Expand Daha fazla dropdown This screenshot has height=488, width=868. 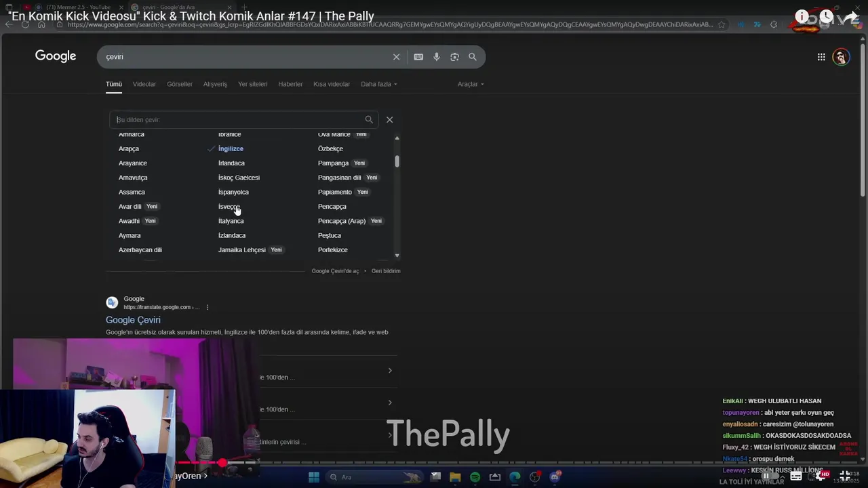(379, 84)
